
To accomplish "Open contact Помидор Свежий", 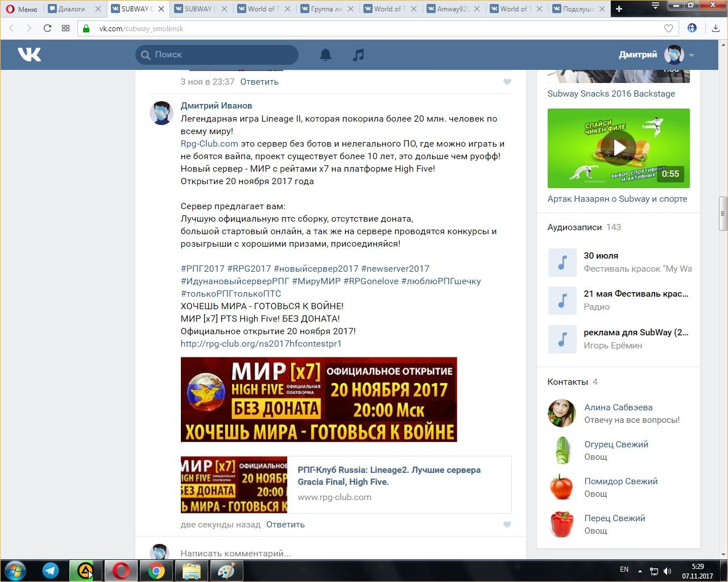I will coord(621,481).
